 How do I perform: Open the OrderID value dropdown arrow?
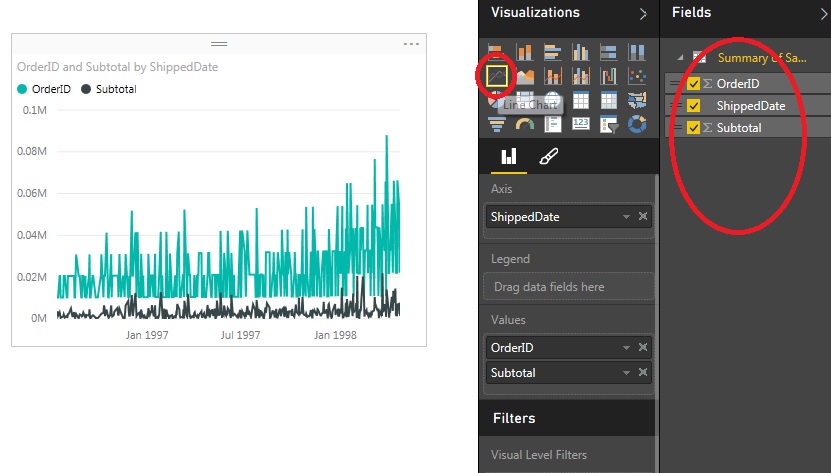coord(626,348)
